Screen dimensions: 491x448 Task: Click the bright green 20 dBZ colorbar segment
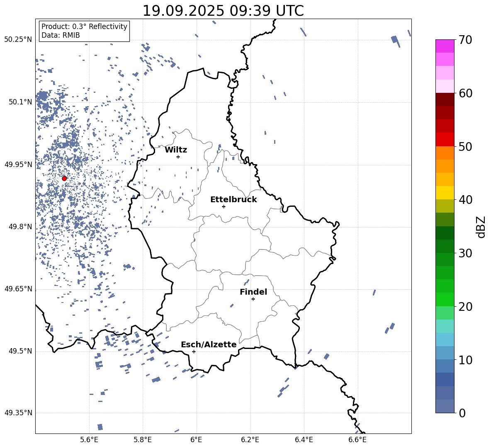pos(445,299)
